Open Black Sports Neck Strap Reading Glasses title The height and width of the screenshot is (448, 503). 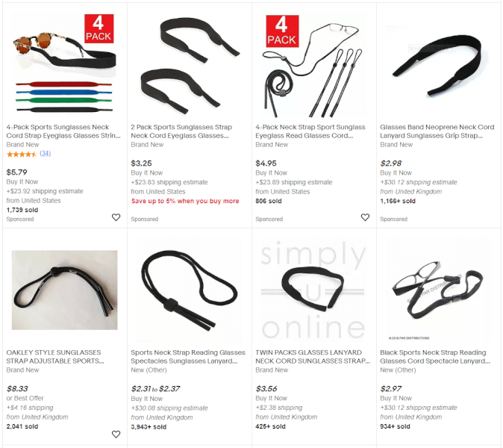click(x=435, y=357)
